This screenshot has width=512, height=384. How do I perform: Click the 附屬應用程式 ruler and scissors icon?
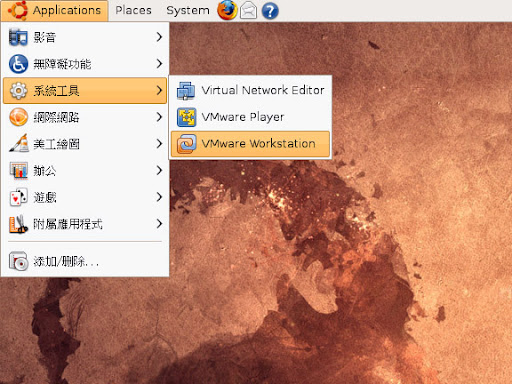(x=18, y=224)
